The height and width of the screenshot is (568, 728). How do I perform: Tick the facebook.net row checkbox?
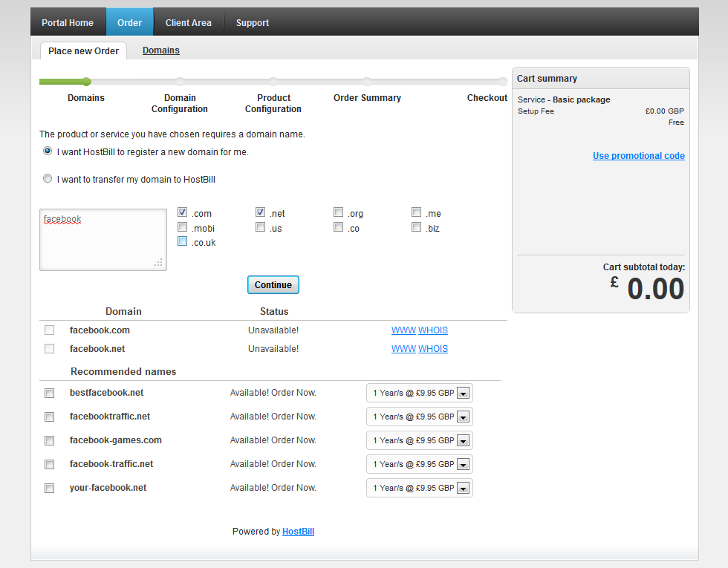pos(49,348)
